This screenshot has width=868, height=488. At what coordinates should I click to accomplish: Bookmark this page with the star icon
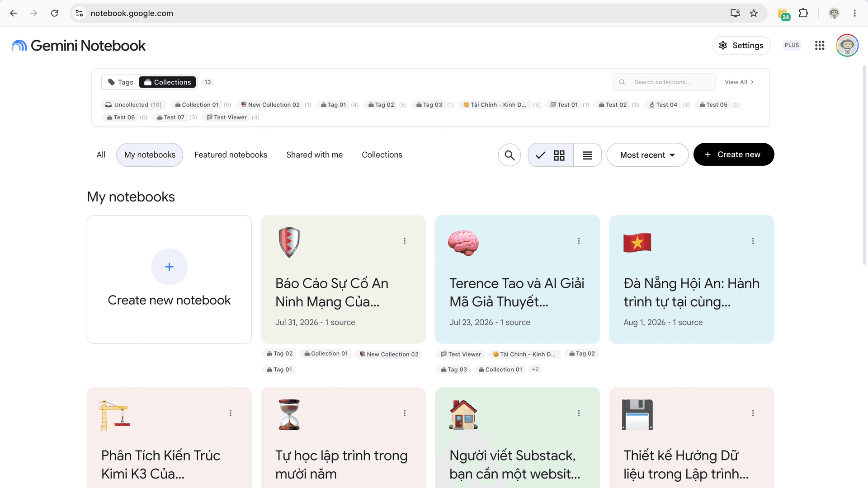point(754,13)
